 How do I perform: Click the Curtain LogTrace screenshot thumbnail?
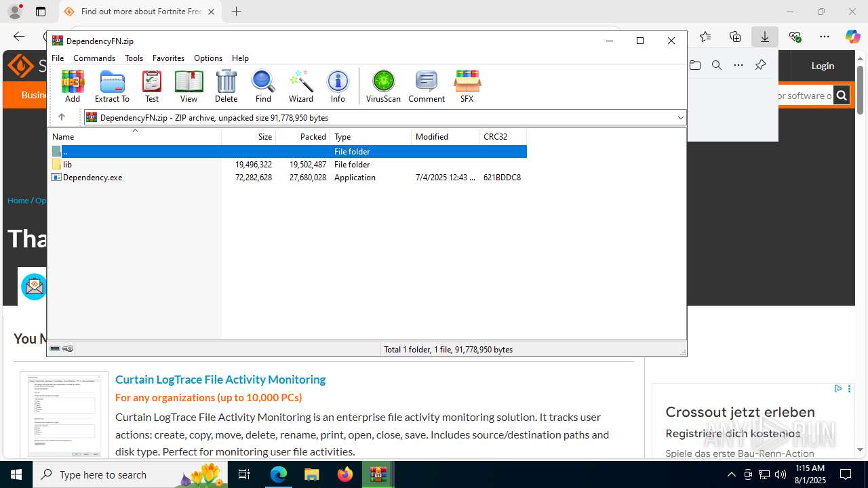64,415
